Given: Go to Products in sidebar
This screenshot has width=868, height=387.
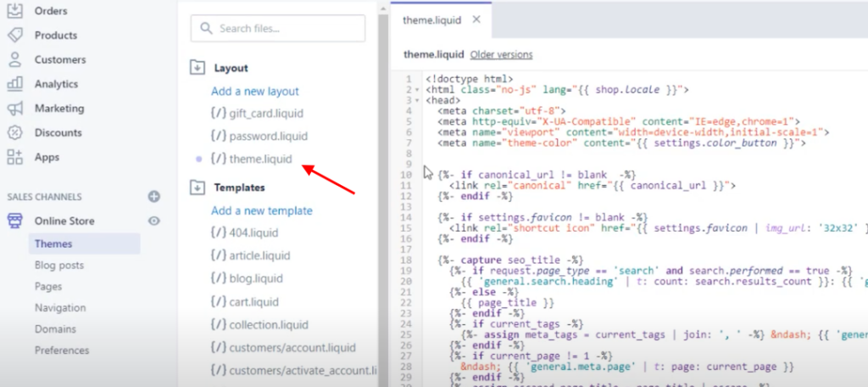Looking at the screenshot, I should (55, 35).
